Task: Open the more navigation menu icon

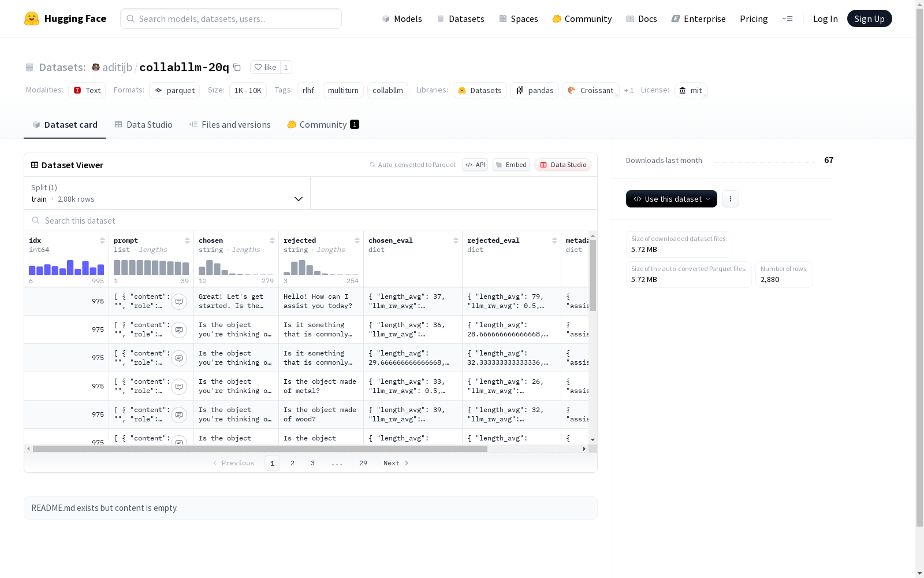Action: click(x=787, y=18)
